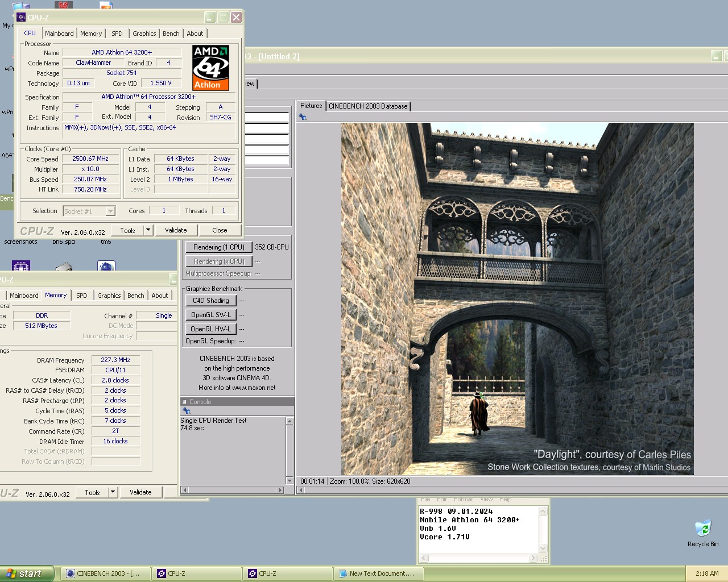This screenshot has height=582, width=728.
Task: Click the purple CPU chip desktop icon
Action: (20, 267)
